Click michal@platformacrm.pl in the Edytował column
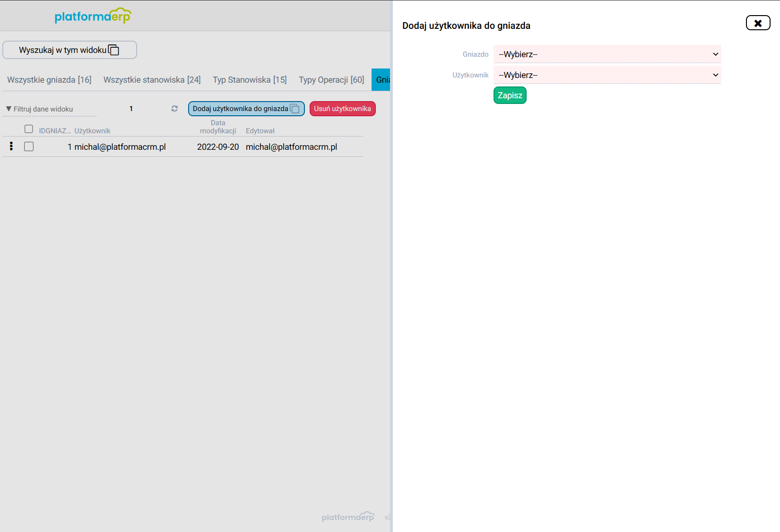780x532 pixels. click(292, 147)
